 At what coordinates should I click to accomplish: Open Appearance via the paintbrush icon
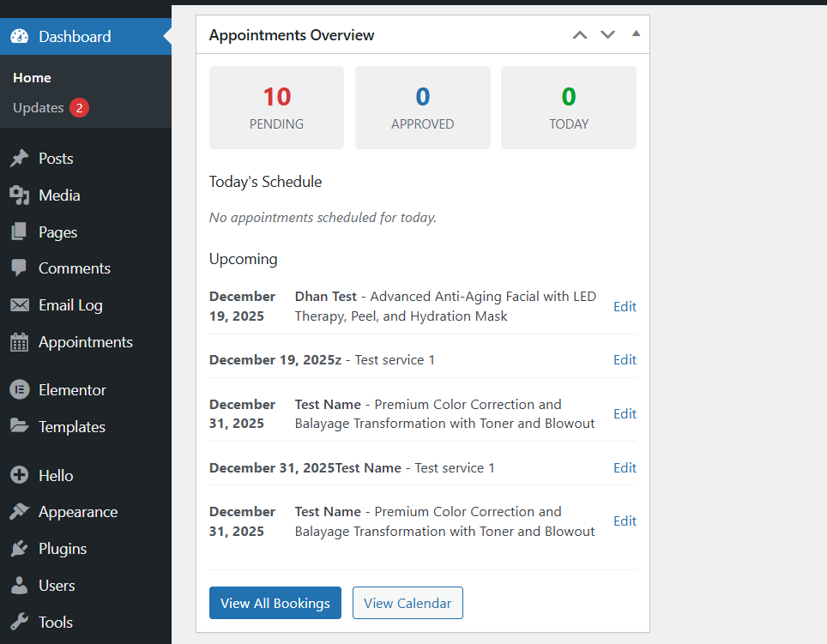[20, 511]
